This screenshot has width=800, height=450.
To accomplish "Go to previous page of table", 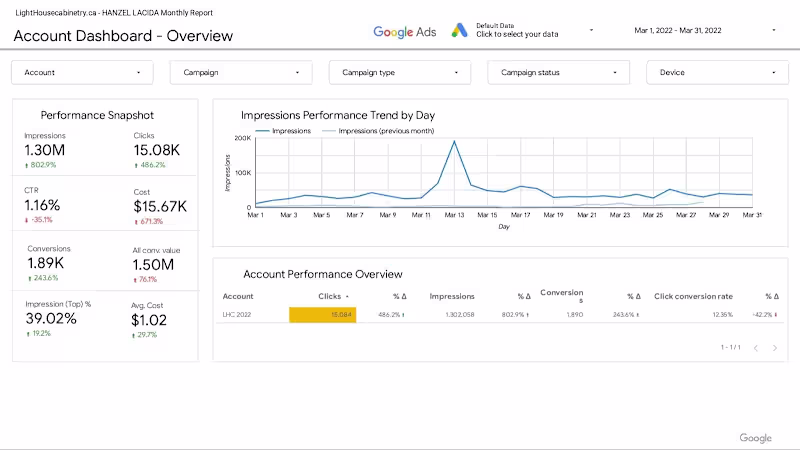I will click(x=755, y=348).
